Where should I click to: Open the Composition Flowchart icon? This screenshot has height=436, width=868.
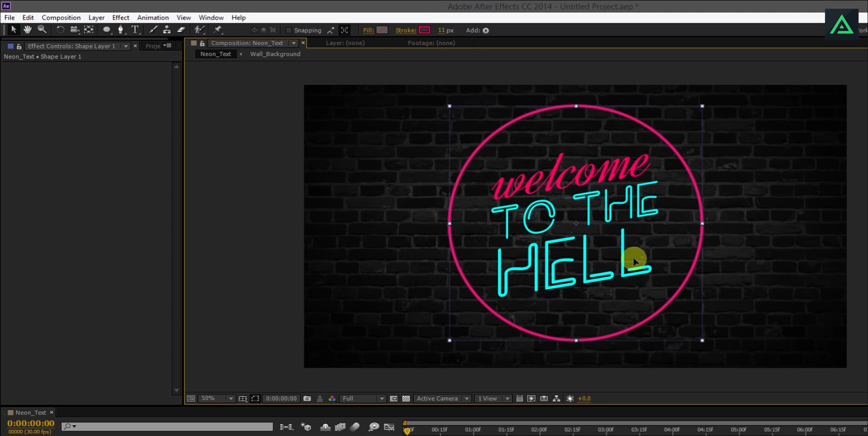(557, 398)
